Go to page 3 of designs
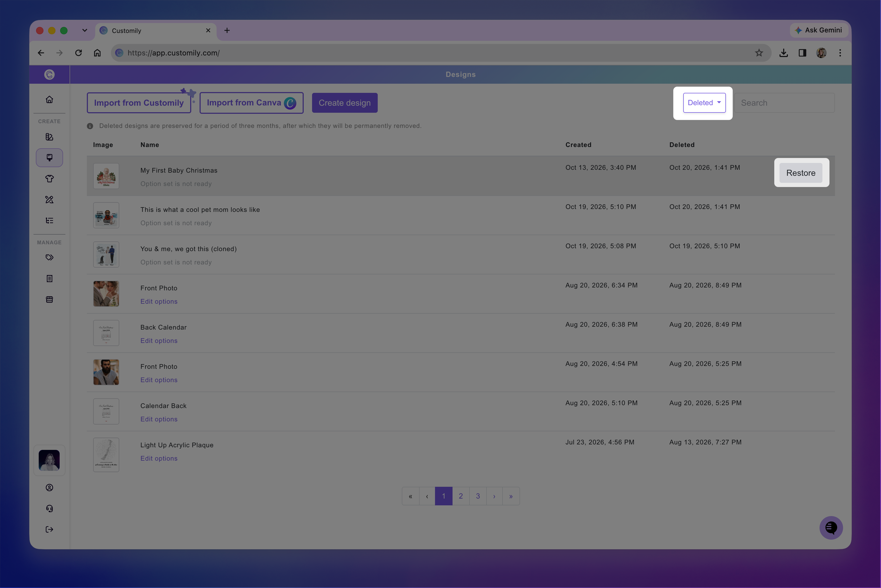 point(478,496)
